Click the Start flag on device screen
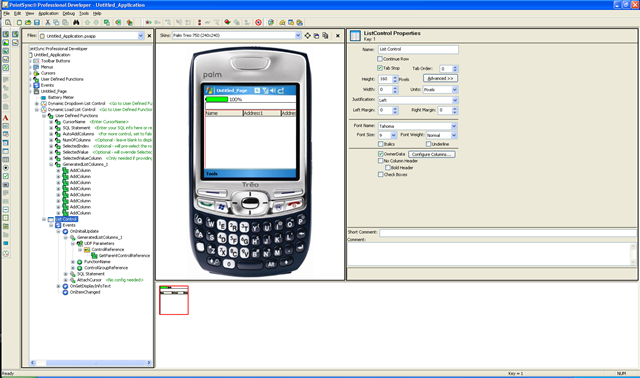 click(209, 90)
